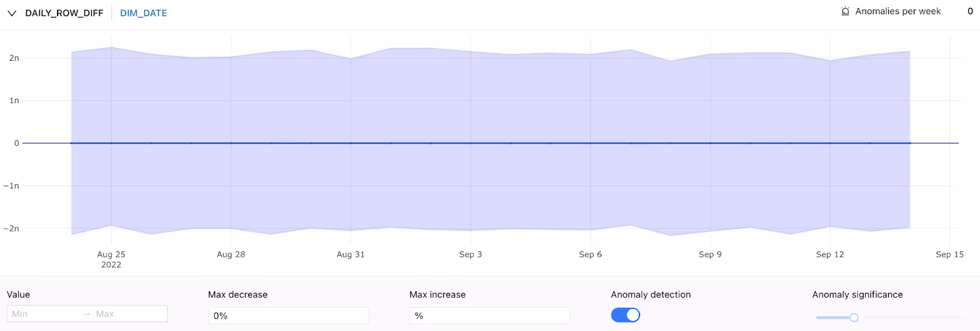This screenshot has width=980, height=331.
Task: Click the Anomalies per week alarm icon
Action: (x=845, y=11)
